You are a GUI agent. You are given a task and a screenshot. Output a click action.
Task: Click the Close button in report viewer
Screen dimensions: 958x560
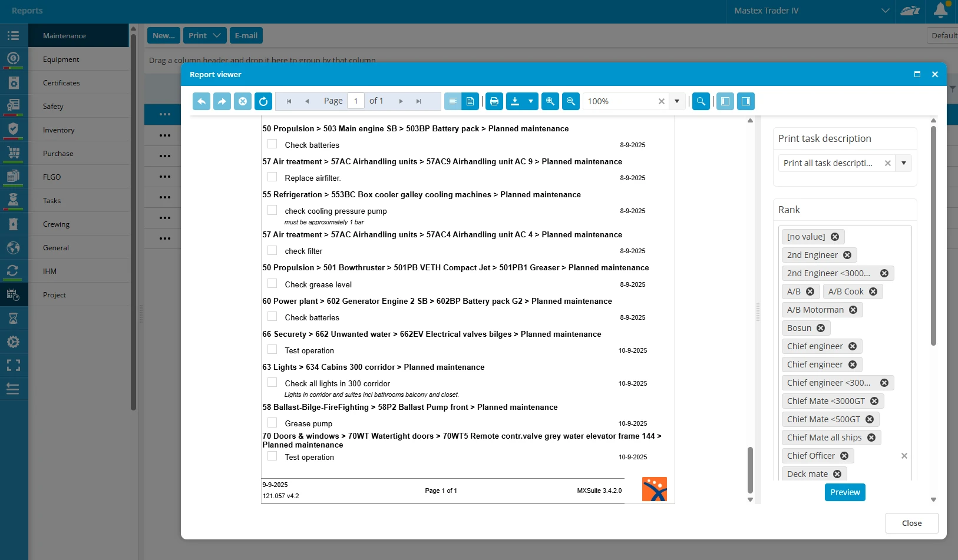(911, 523)
